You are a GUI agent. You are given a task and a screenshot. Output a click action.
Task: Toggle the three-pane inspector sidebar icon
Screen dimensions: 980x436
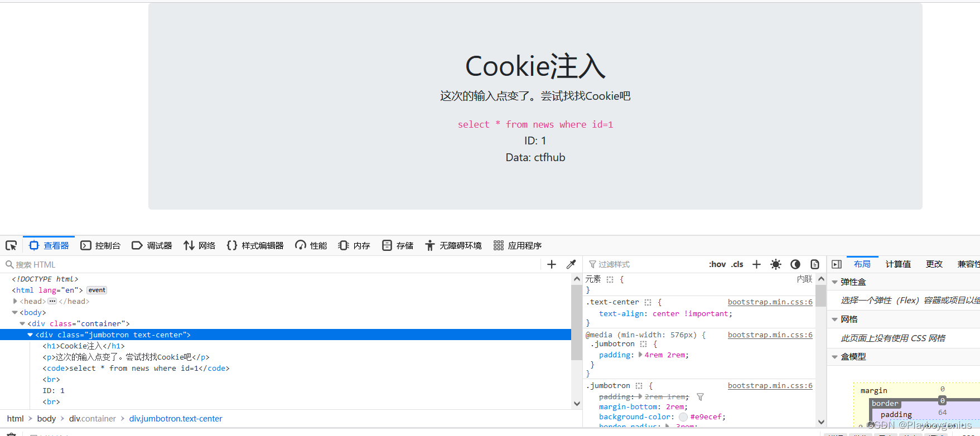tap(837, 264)
